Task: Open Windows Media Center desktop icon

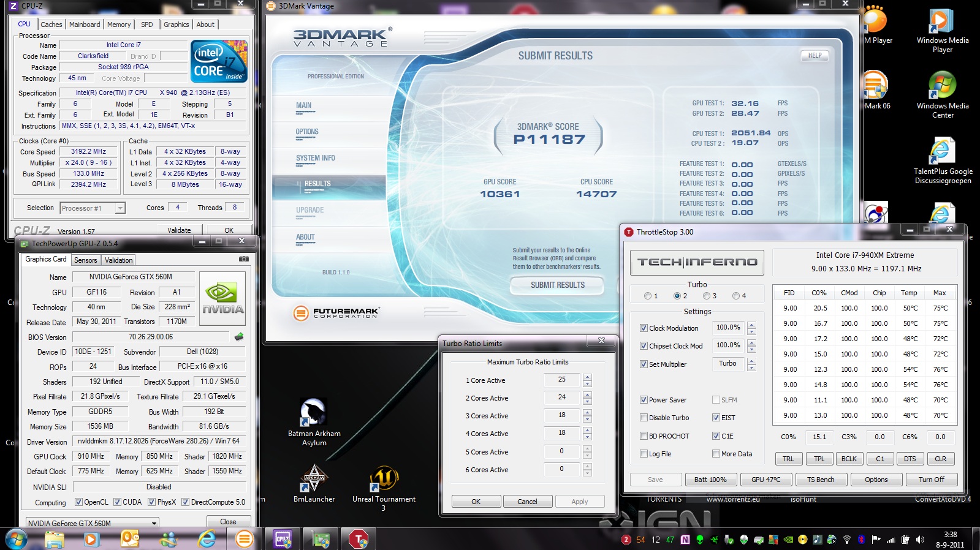Action: click(x=942, y=95)
